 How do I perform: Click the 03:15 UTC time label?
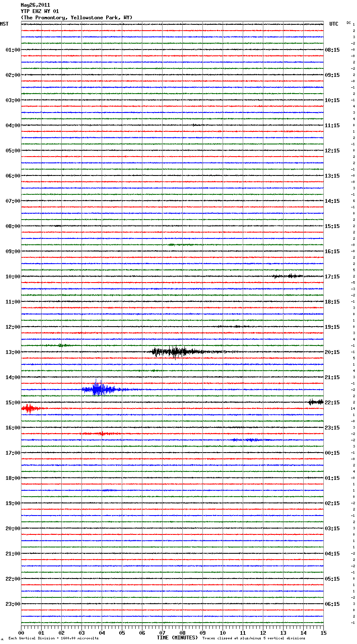[x=332, y=529]
